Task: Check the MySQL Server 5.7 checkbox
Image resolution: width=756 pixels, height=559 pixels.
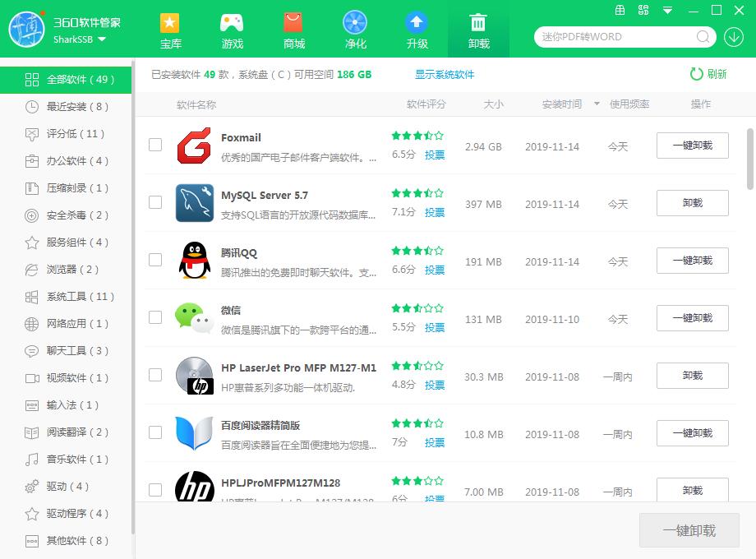Action: click(x=155, y=202)
